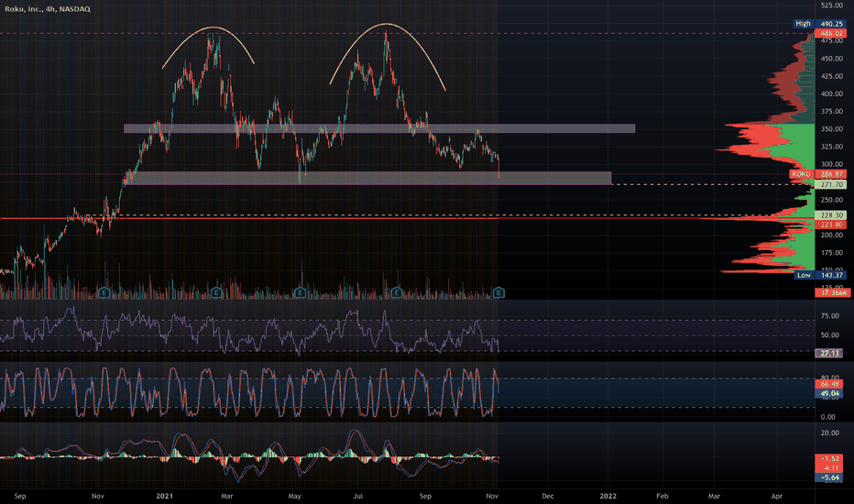Click the May label on the time axis

point(295,496)
